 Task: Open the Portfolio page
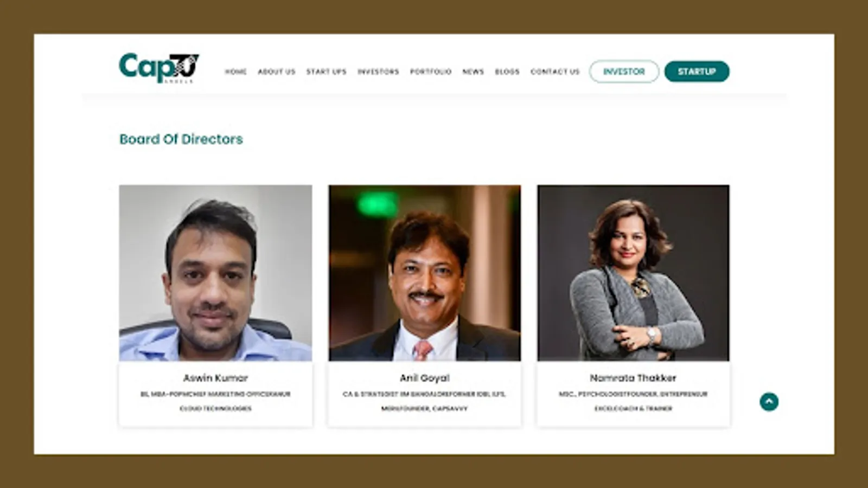tap(431, 72)
